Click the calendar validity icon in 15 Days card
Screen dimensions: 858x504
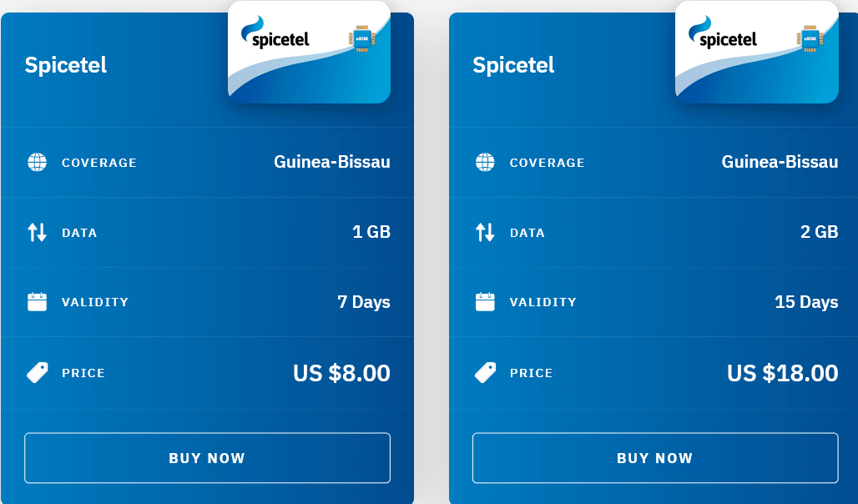[x=485, y=302]
